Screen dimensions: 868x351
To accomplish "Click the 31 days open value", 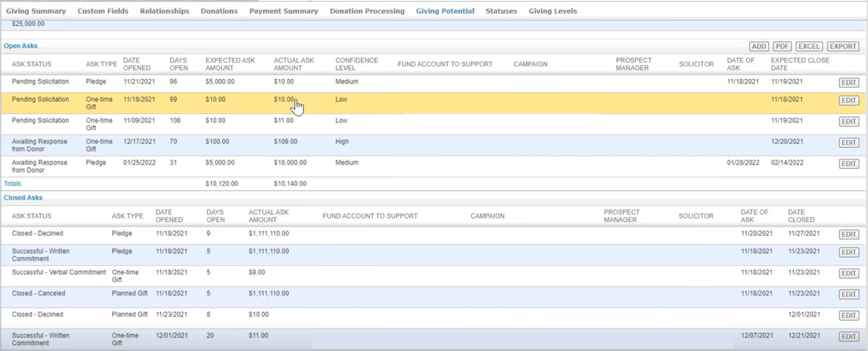I will 173,163.
